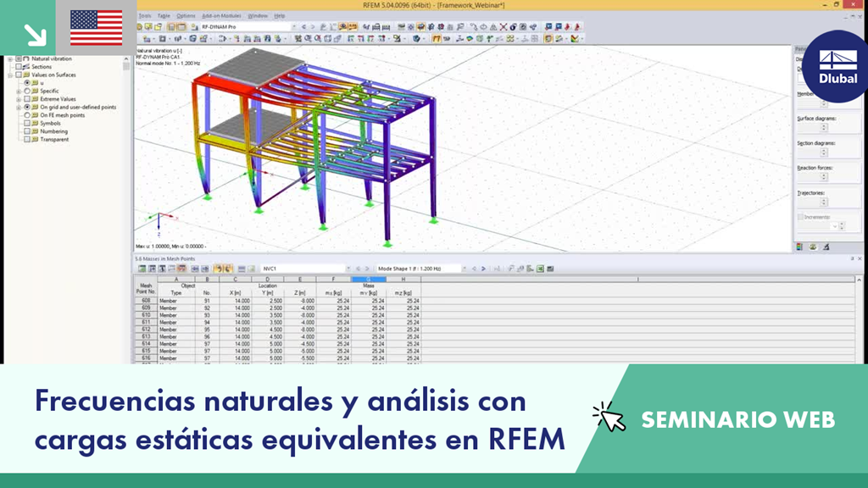Click the highlighted deformation icon in second toolbar

(437, 39)
